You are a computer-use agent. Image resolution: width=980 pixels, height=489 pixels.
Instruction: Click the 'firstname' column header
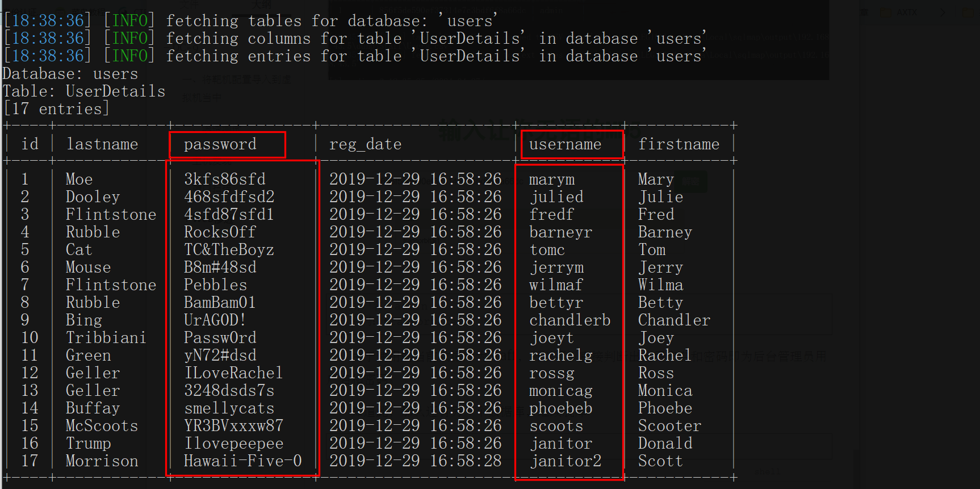coord(679,144)
